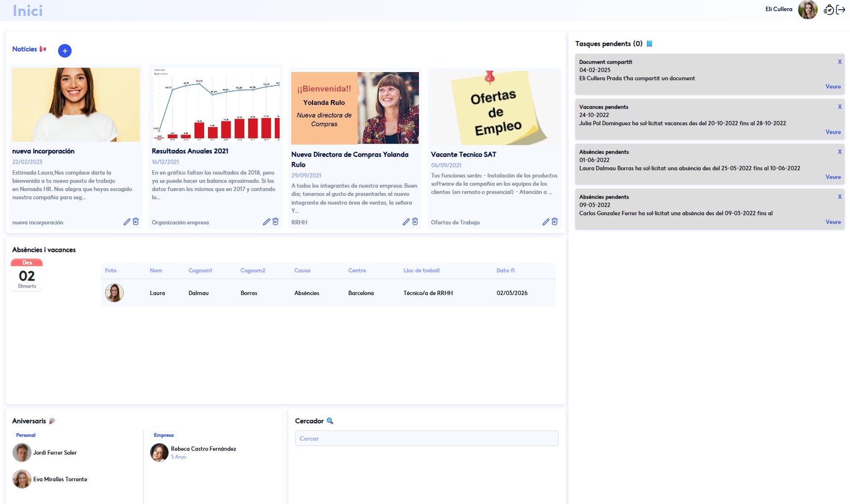Image resolution: width=850 pixels, height=504 pixels.
Task: Edit the Yolanda Rulo news article
Action: coord(406,222)
